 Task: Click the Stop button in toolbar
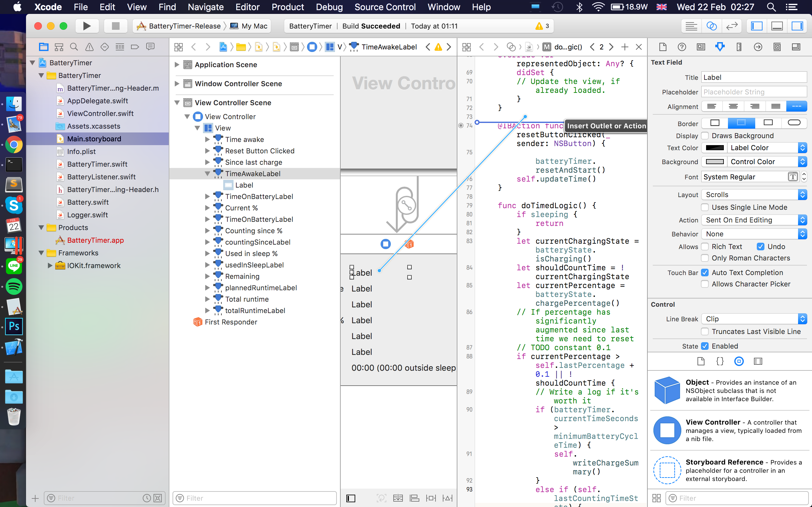click(x=115, y=26)
